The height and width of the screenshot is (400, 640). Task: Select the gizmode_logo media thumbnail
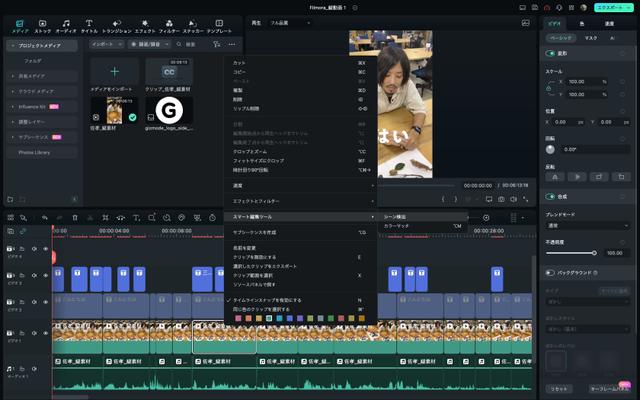[x=169, y=109]
